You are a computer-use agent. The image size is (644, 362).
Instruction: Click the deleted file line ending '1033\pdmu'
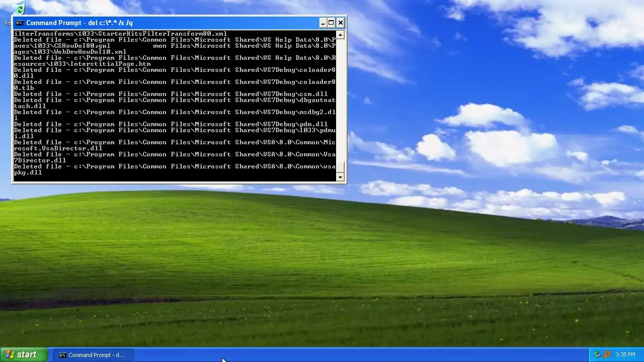[175, 130]
